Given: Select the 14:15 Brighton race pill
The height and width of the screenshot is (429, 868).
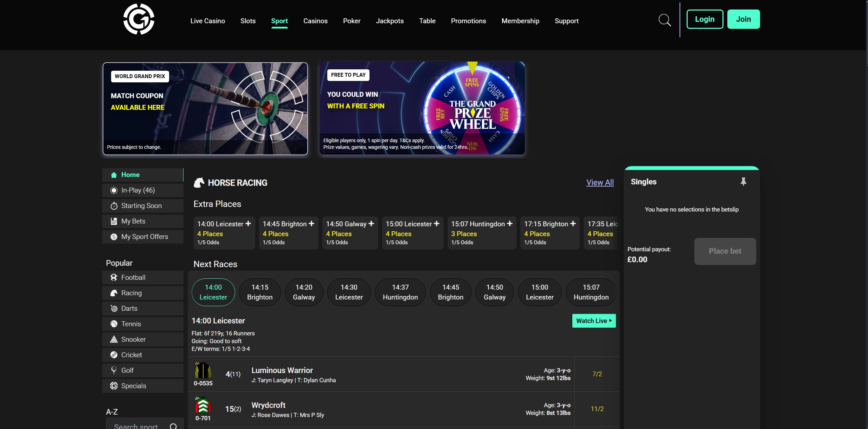Looking at the screenshot, I should click(x=260, y=292).
